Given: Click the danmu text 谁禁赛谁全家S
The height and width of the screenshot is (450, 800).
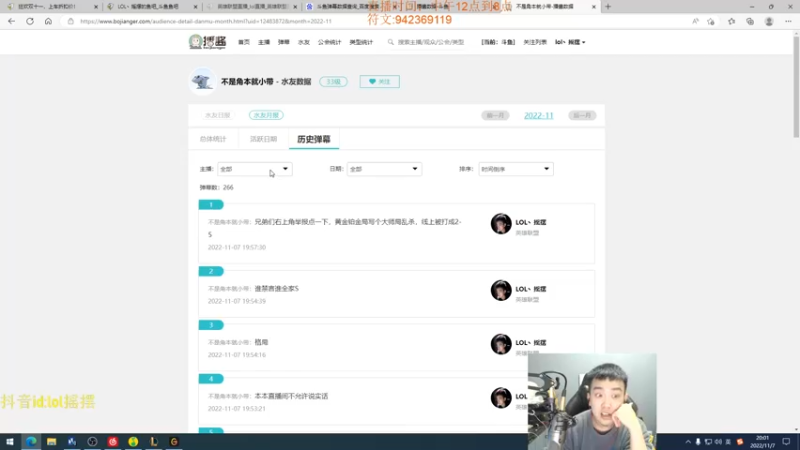Looking at the screenshot, I should pyautogui.click(x=277, y=289).
